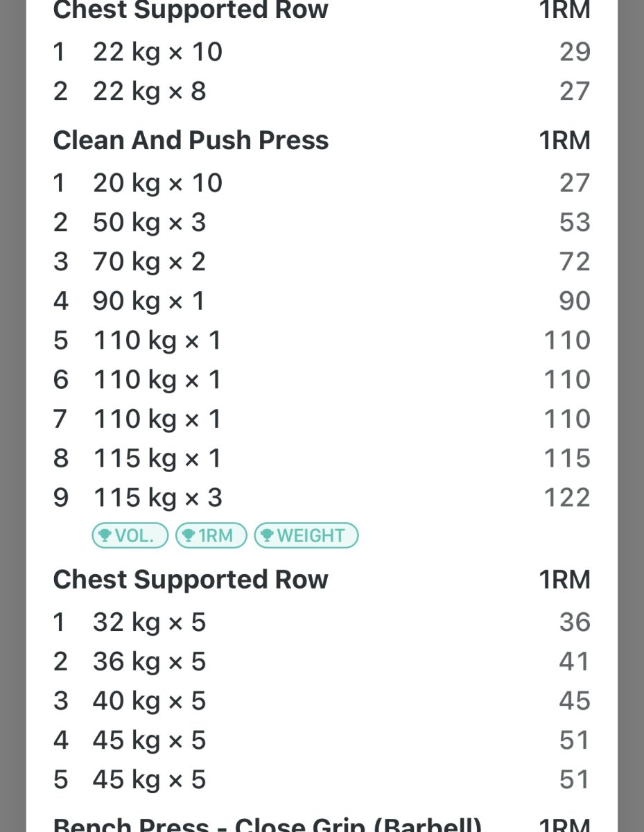Tap 1RM column header beside Clean And Push Press
Image resolution: width=644 pixels, height=832 pixels.
564,140
